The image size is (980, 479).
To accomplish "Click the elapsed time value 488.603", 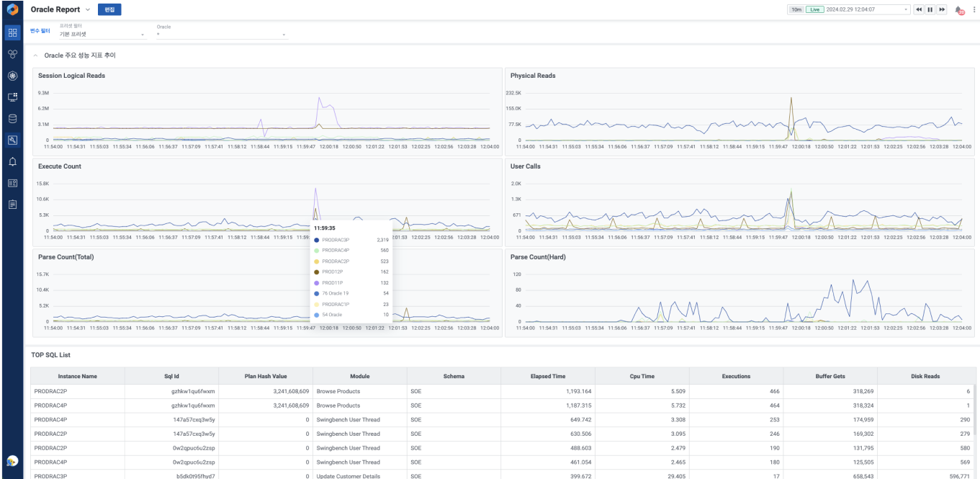I will click(x=580, y=448).
